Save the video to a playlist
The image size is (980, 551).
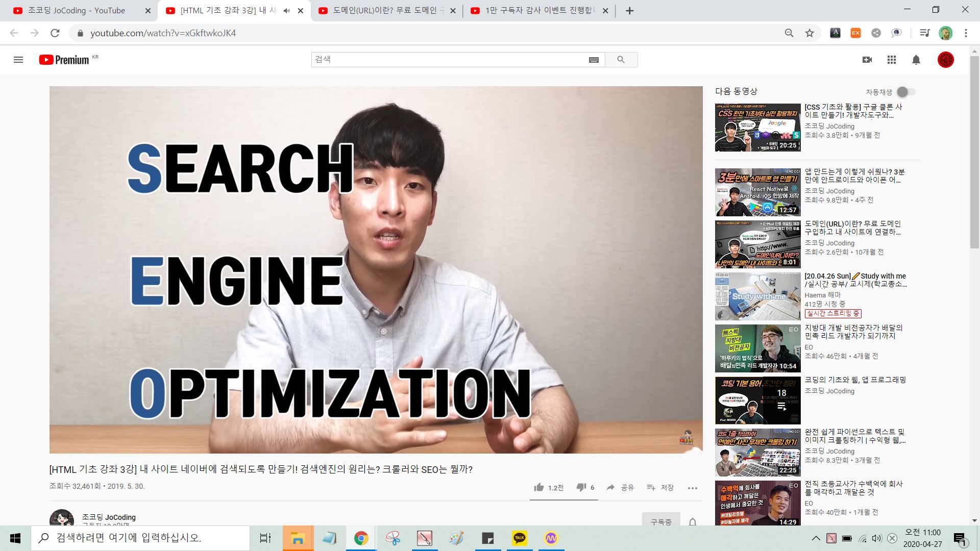(660, 487)
